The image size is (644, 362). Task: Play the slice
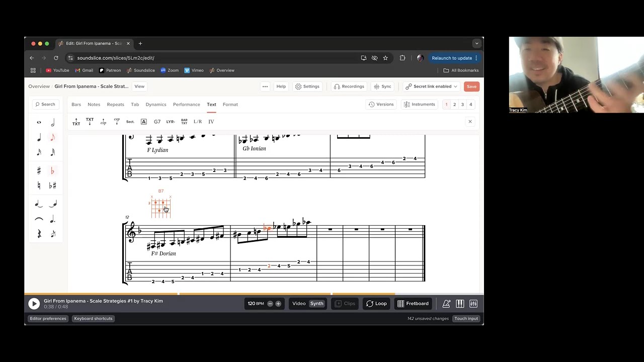pos(34,304)
